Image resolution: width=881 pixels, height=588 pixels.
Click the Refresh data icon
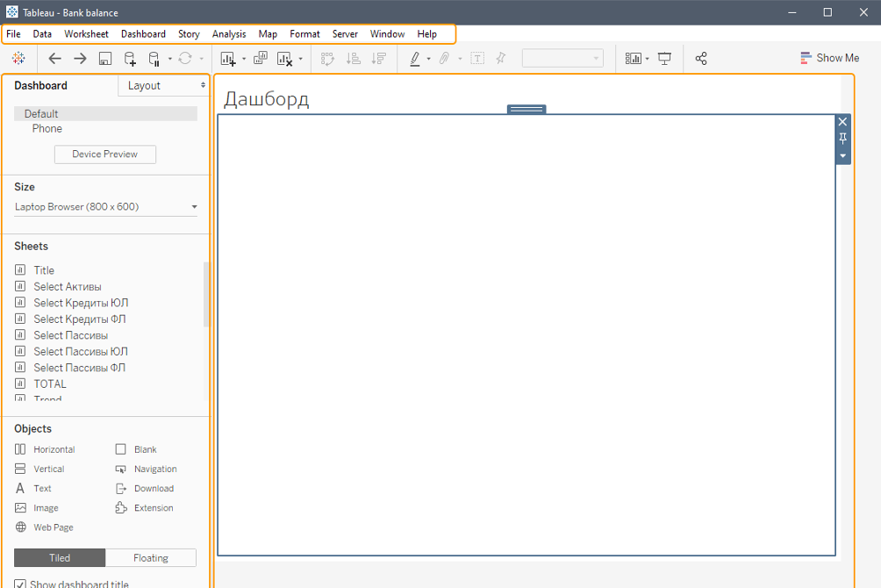(185, 58)
